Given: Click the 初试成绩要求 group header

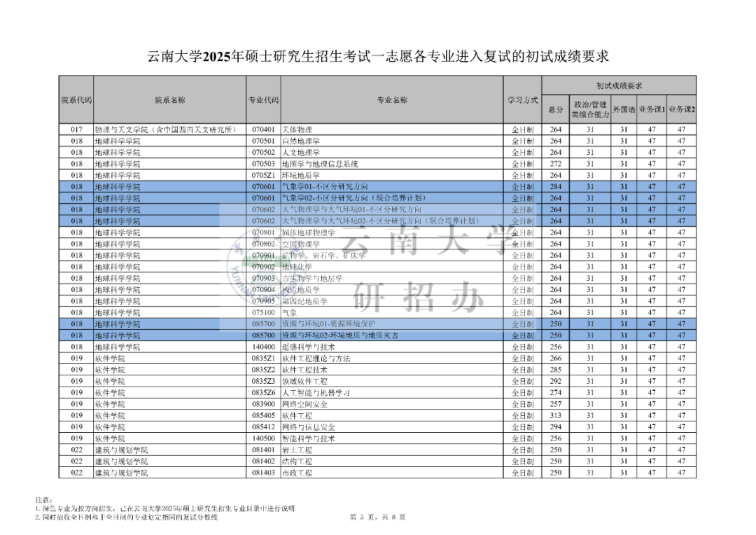Looking at the screenshot, I should (x=619, y=85).
